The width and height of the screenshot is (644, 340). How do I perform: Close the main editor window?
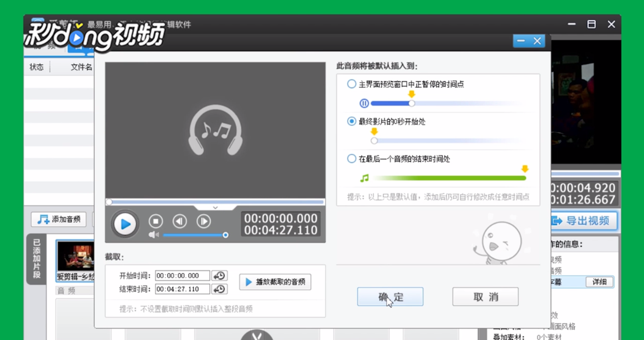611,24
